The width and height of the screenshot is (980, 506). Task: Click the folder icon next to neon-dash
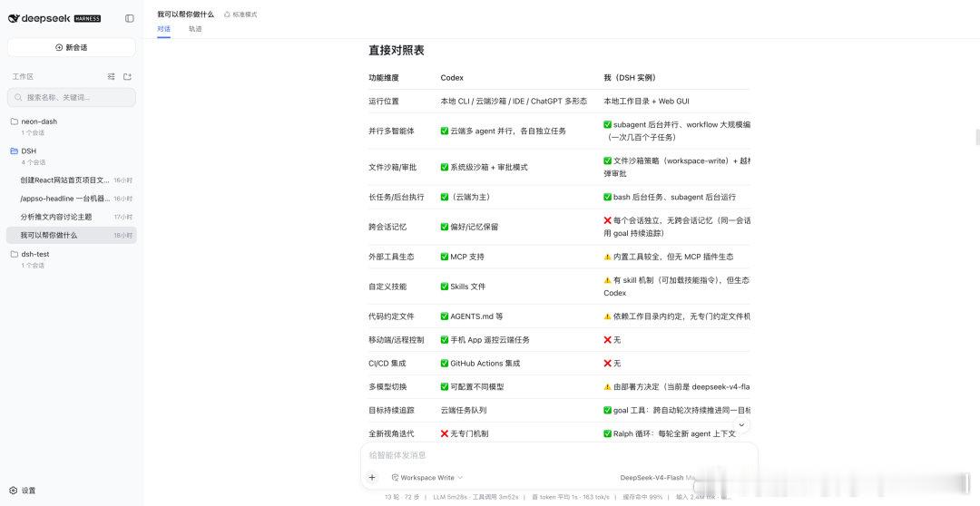coord(15,122)
